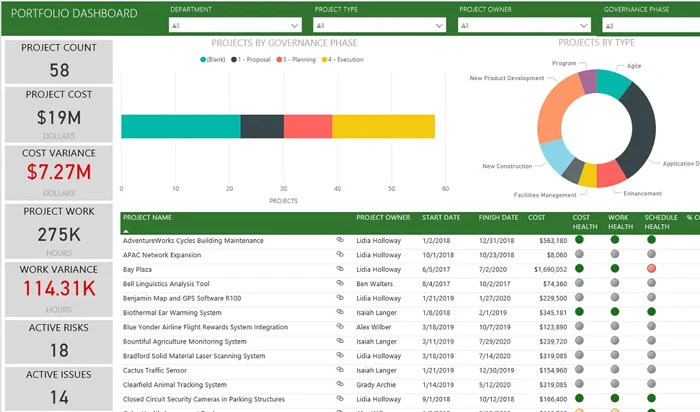Expand the Project Owner filter dropdown
Viewport: 700px width, 412px height.
[524, 25]
